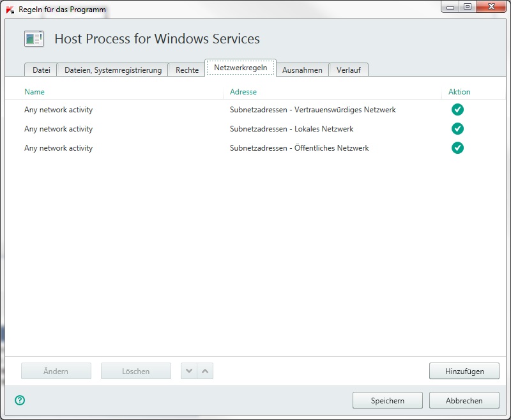
Task: Click the Host Process program icon
Action: click(x=34, y=39)
